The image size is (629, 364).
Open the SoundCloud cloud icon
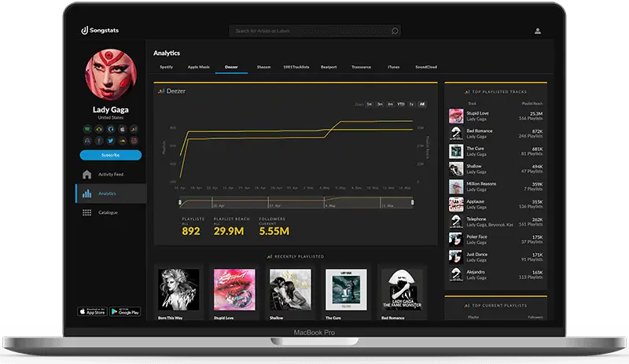pos(123,141)
